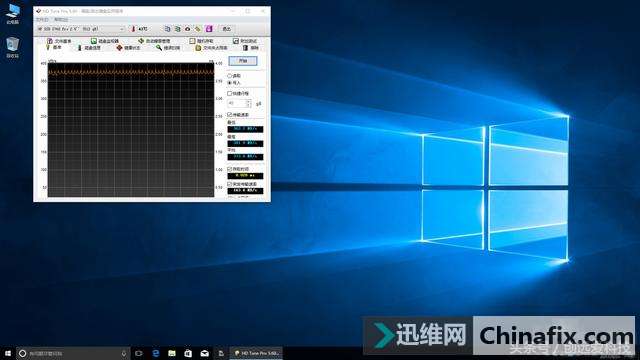Click the copy screenshot toolbar icon
The width and height of the screenshot is (640, 360).
point(178,29)
